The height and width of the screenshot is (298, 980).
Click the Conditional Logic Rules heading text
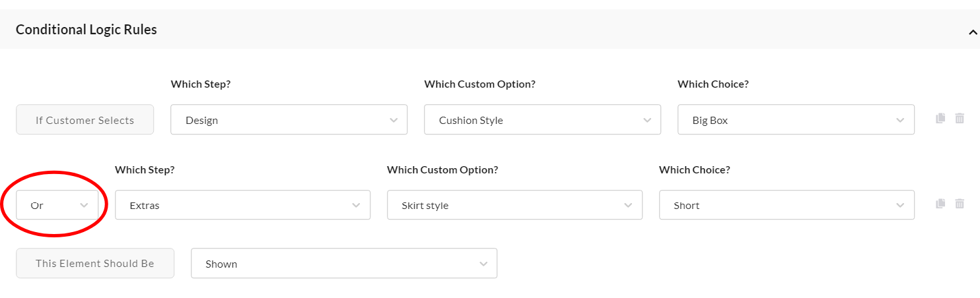coord(87,30)
